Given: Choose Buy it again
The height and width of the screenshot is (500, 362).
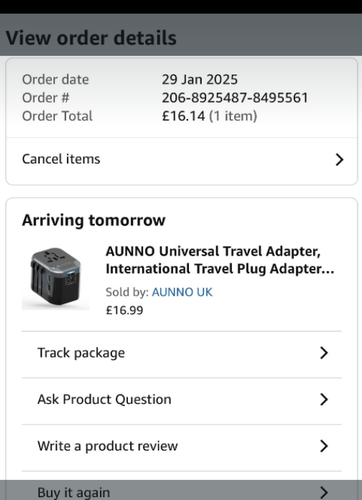Looking at the screenshot, I should pos(182,490).
